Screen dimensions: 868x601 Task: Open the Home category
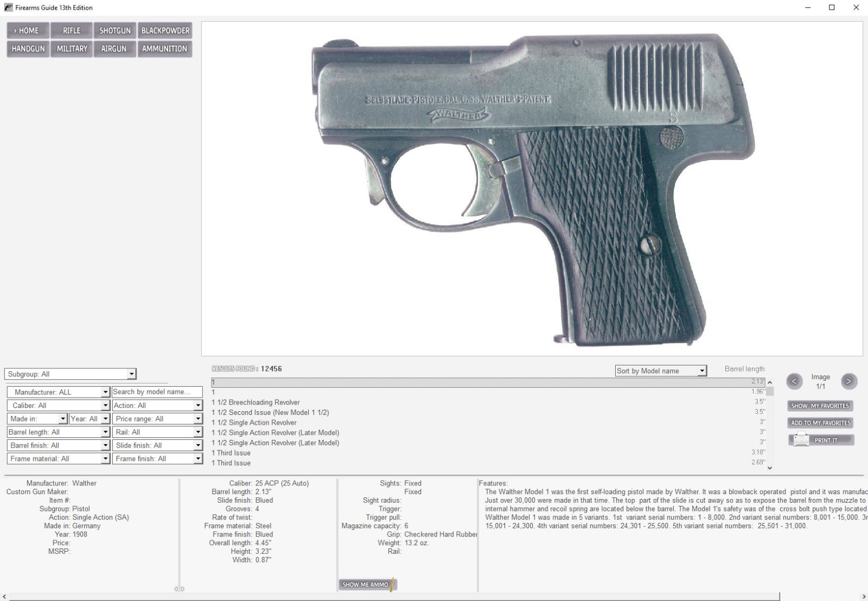pos(28,30)
